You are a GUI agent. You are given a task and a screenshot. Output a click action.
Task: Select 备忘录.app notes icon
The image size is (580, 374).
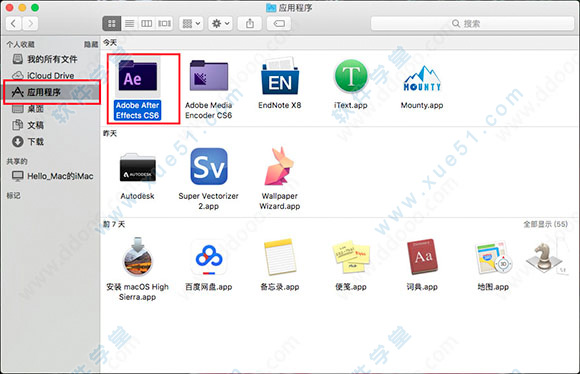[280, 257]
